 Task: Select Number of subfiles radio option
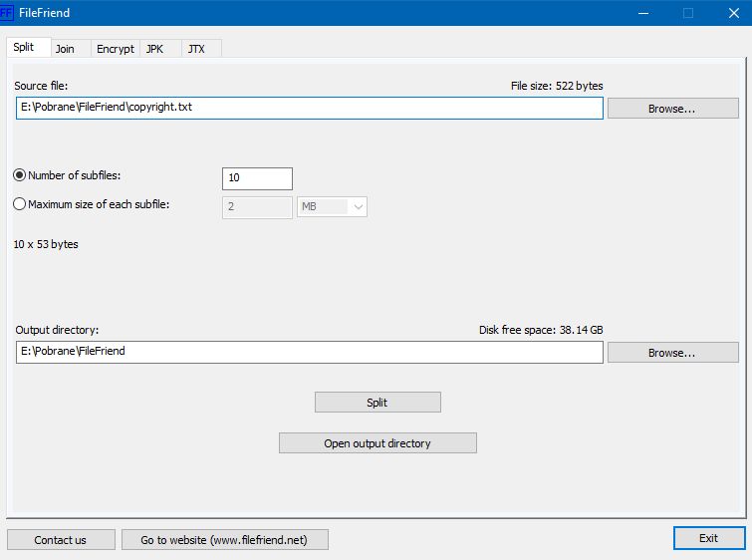pyautogui.click(x=67, y=175)
